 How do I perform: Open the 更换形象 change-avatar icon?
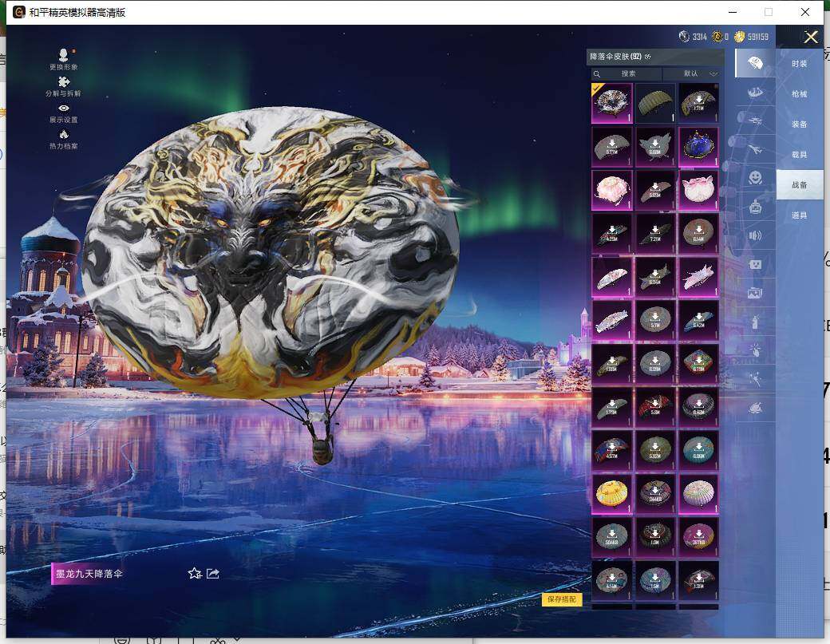[x=64, y=54]
